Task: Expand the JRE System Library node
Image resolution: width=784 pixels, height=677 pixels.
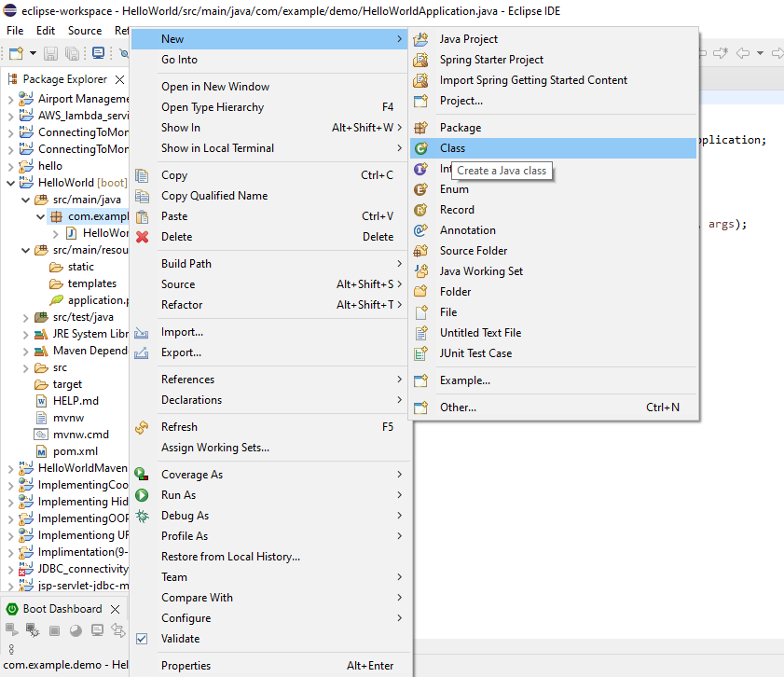Action: coord(25,335)
